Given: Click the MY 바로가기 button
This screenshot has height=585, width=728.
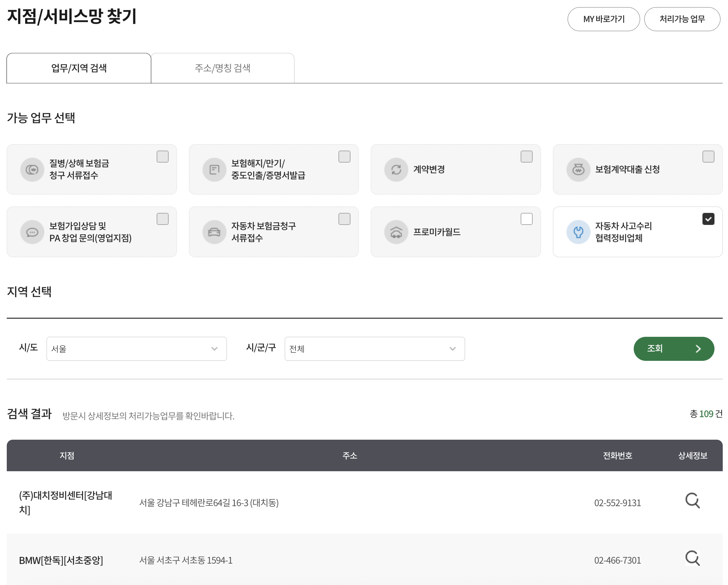Looking at the screenshot, I should [x=603, y=19].
